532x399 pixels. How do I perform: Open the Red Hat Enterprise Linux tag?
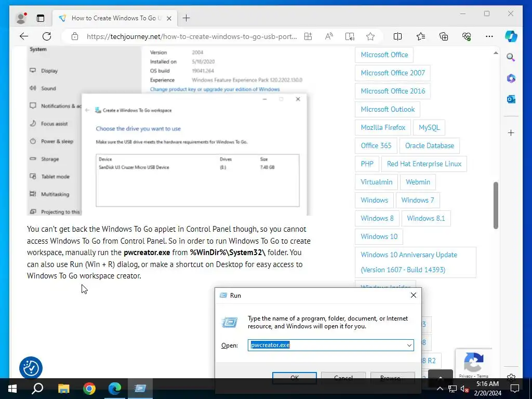[424, 164]
